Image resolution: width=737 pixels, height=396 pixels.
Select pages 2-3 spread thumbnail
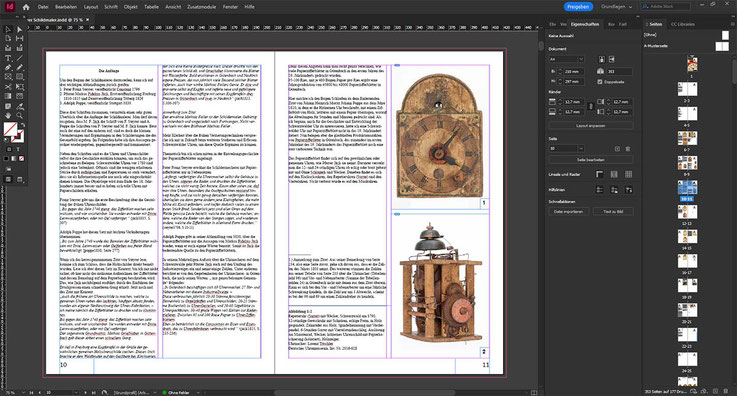pyautogui.click(x=687, y=89)
